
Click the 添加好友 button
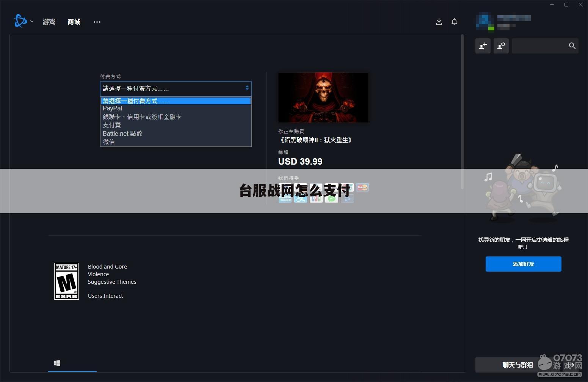coord(523,264)
